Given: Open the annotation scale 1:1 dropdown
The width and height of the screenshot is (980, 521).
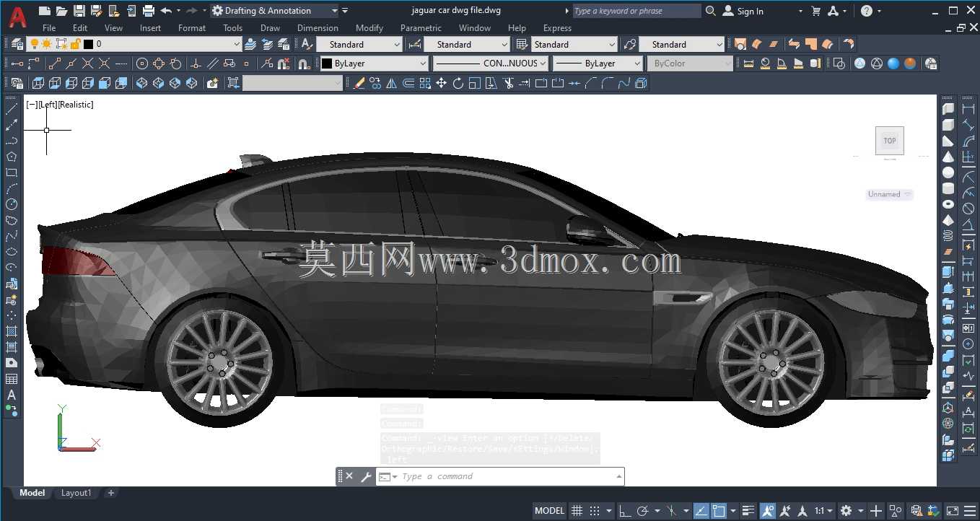Looking at the screenshot, I should pyautogui.click(x=824, y=511).
